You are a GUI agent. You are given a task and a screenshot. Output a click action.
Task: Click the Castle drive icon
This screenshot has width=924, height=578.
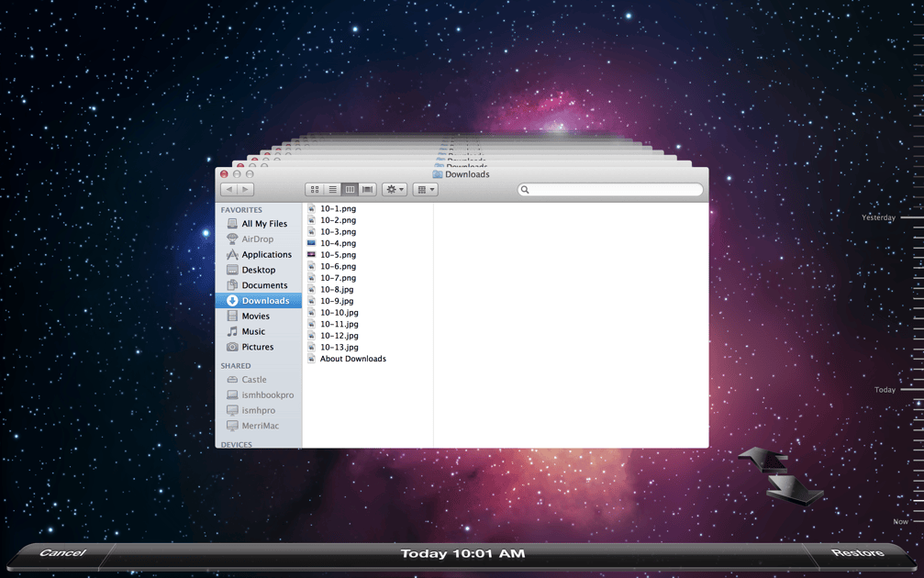tap(233, 380)
